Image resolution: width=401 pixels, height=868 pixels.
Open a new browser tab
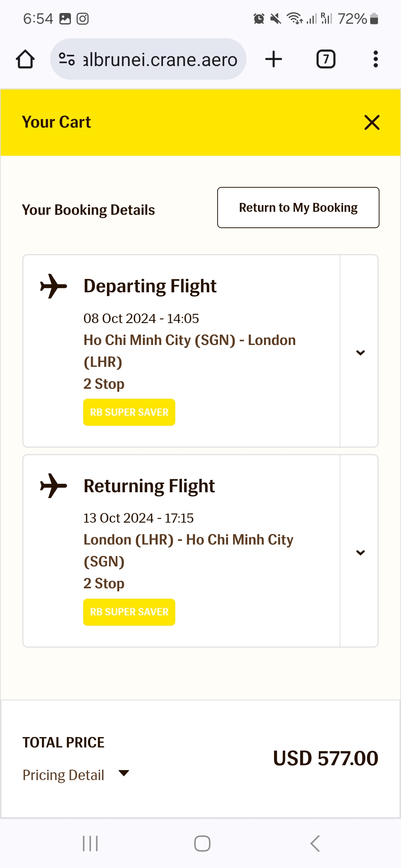274,59
